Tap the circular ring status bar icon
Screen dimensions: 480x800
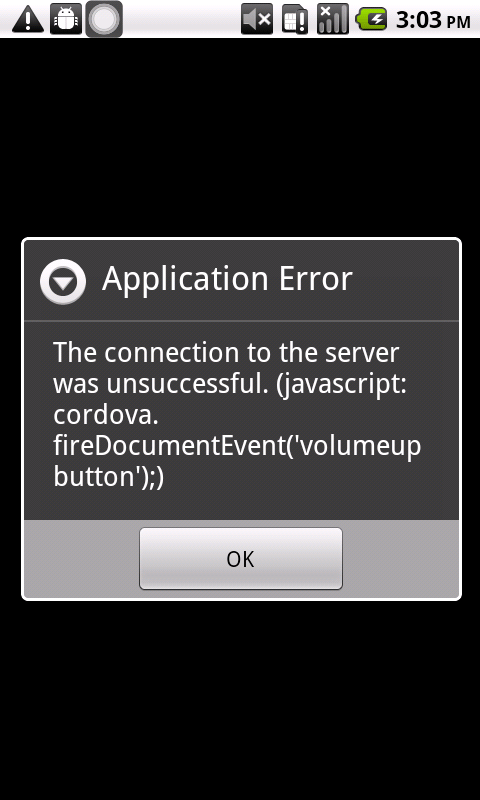[104, 19]
